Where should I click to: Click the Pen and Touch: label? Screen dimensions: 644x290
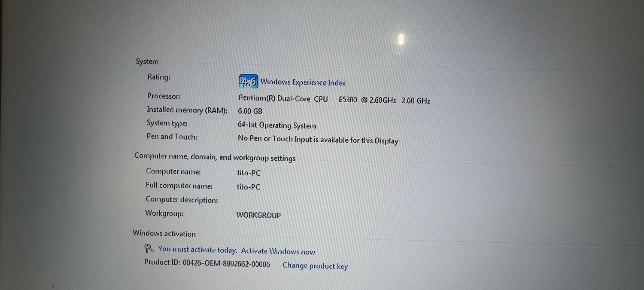[172, 137]
